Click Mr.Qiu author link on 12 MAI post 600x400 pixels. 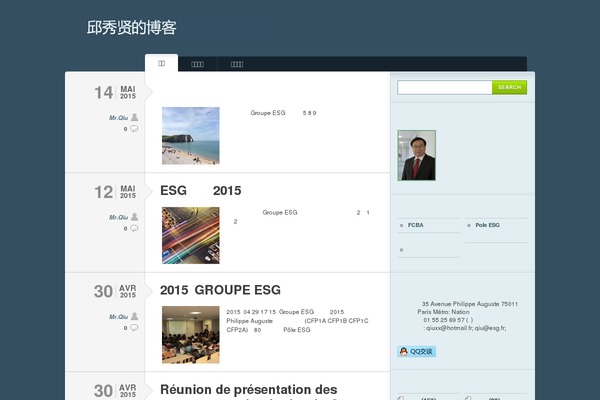pos(118,217)
